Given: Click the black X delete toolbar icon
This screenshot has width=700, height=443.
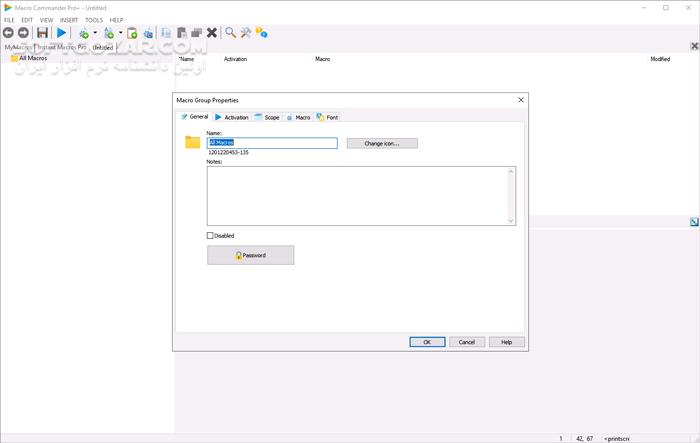Looking at the screenshot, I should click(x=212, y=33).
